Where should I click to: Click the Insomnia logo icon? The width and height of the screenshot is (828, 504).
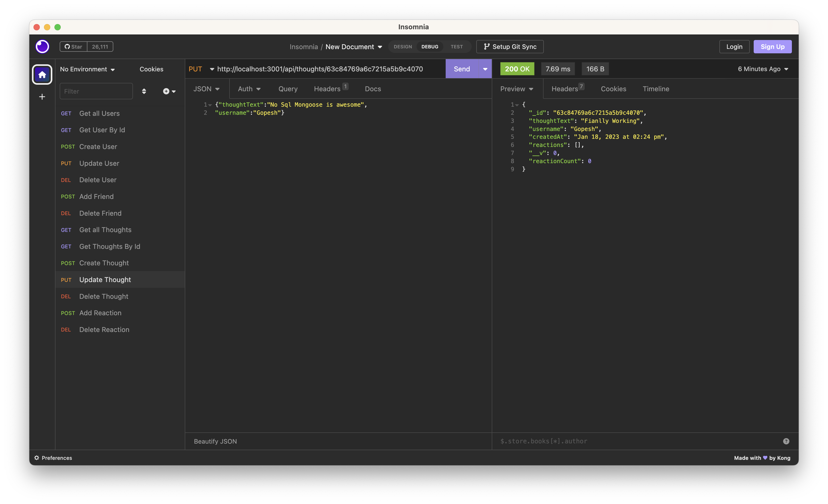click(42, 46)
